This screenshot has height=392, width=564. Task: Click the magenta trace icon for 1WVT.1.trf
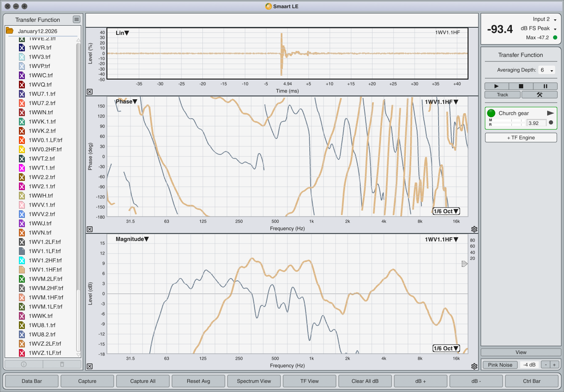(x=22, y=168)
